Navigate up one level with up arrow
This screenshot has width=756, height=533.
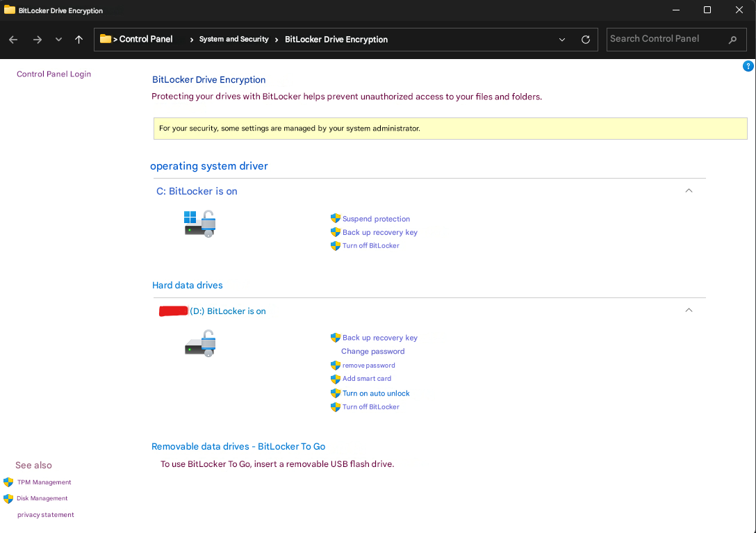click(x=79, y=40)
